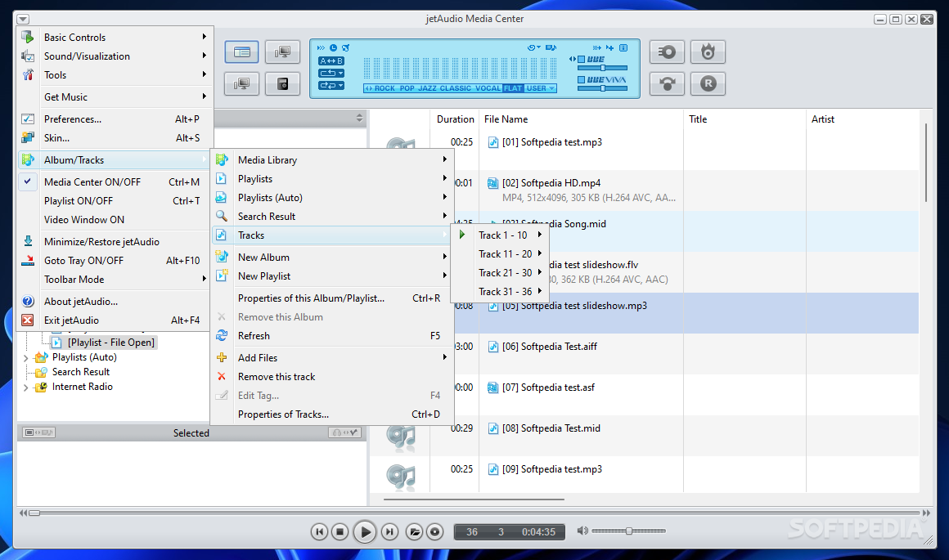The height and width of the screenshot is (560, 949).
Task: Open the Sound/Visualization submenu
Action: coord(113,56)
